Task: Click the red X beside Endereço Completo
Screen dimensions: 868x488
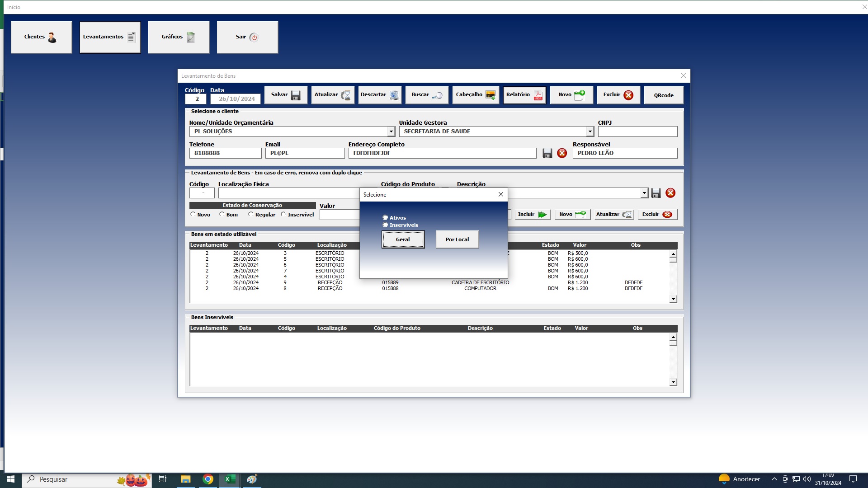Action: (x=562, y=153)
